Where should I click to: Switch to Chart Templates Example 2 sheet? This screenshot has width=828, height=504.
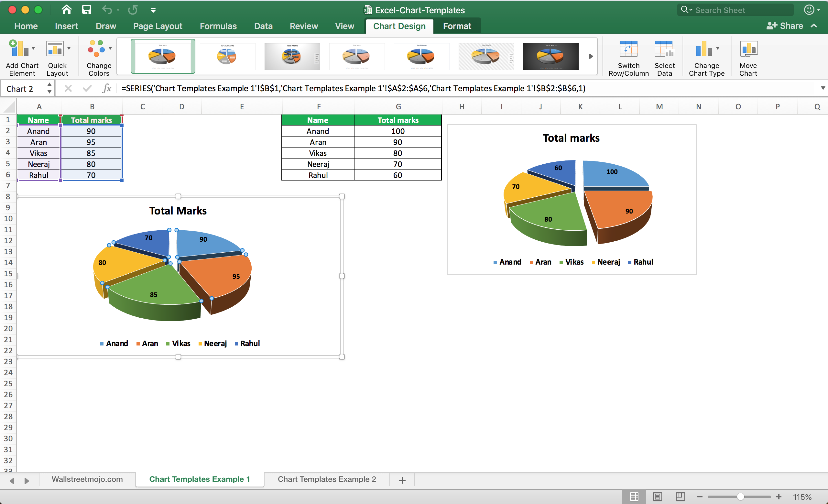pyautogui.click(x=327, y=479)
